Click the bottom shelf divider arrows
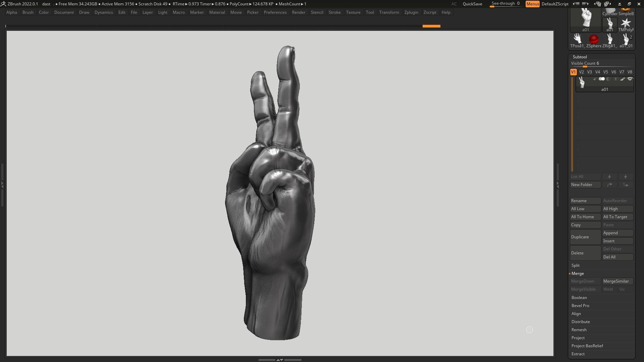Viewport: 644px width, 362px height. point(280,360)
